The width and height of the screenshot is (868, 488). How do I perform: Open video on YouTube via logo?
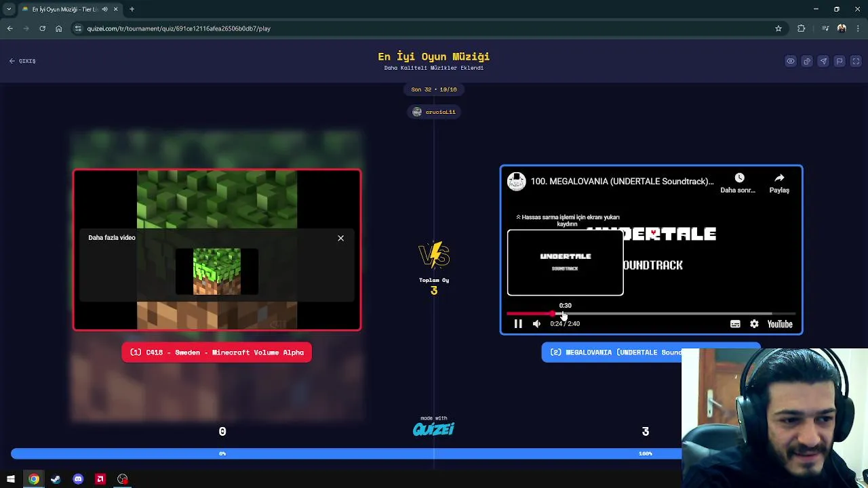coord(780,324)
